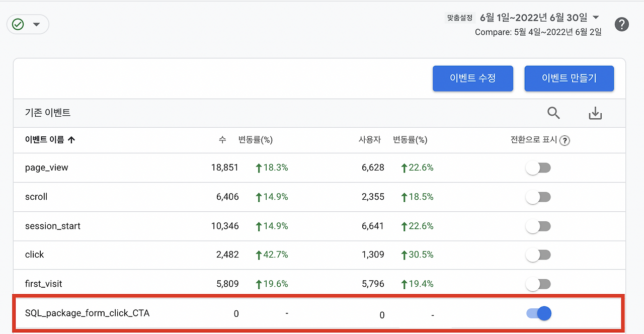Disable conversion switch for SQL_package_form_click_CTA
The width and height of the screenshot is (644, 334).
(x=539, y=313)
